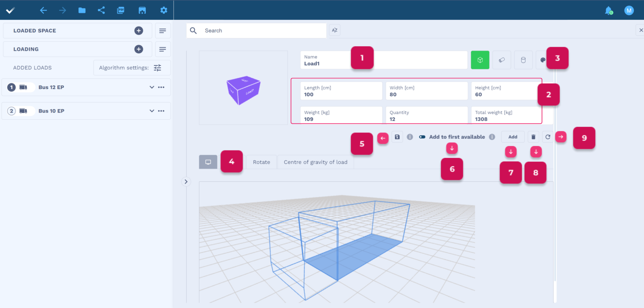644x308 pixels.
Task: Click the forward arrow in top toolbar
Action: (63, 10)
